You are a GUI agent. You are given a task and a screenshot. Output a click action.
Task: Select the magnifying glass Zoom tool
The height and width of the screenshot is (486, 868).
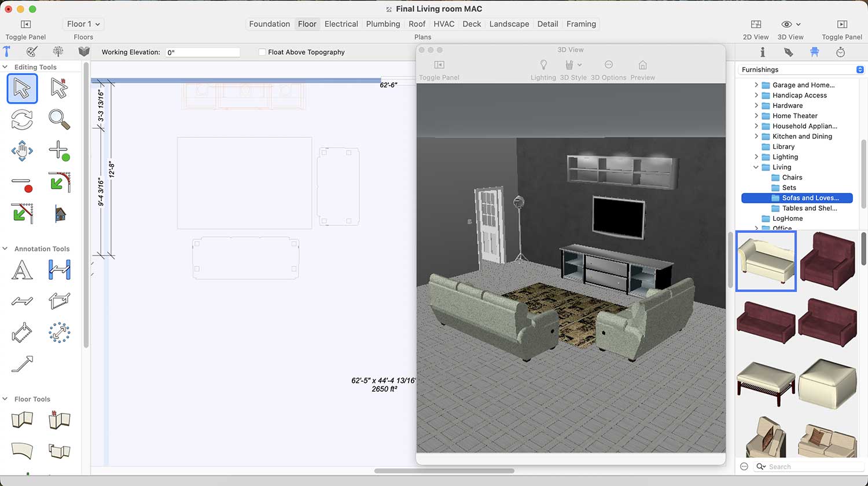(59, 119)
